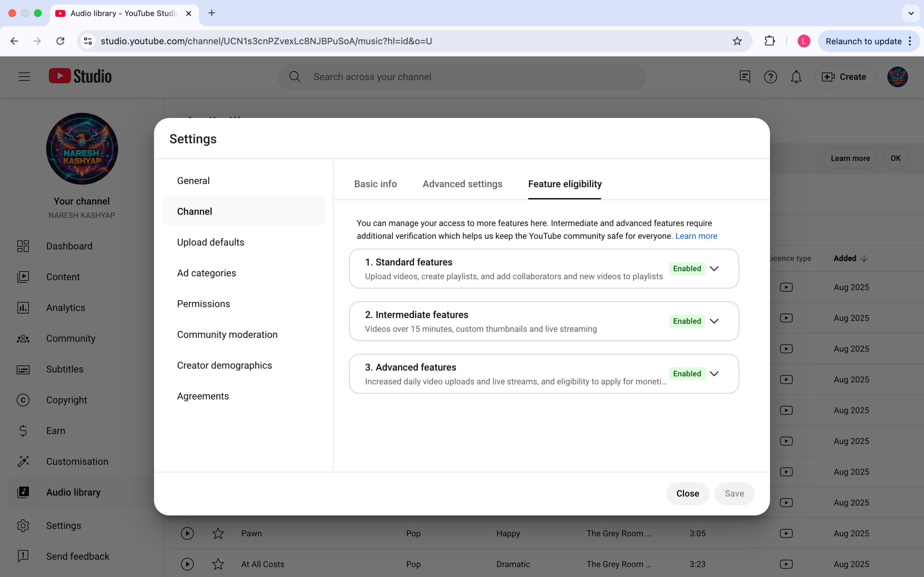Bookmark page with the star icon
Image resolution: width=924 pixels, height=577 pixels.
pos(737,41)
